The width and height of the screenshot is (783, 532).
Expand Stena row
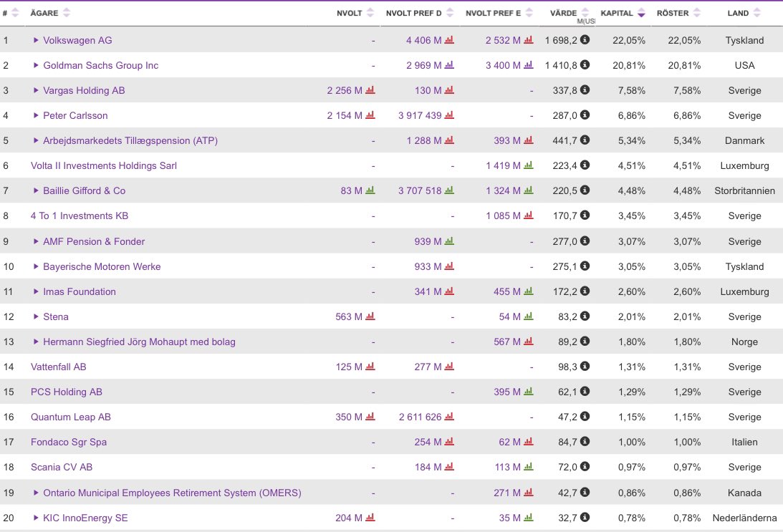36,316
